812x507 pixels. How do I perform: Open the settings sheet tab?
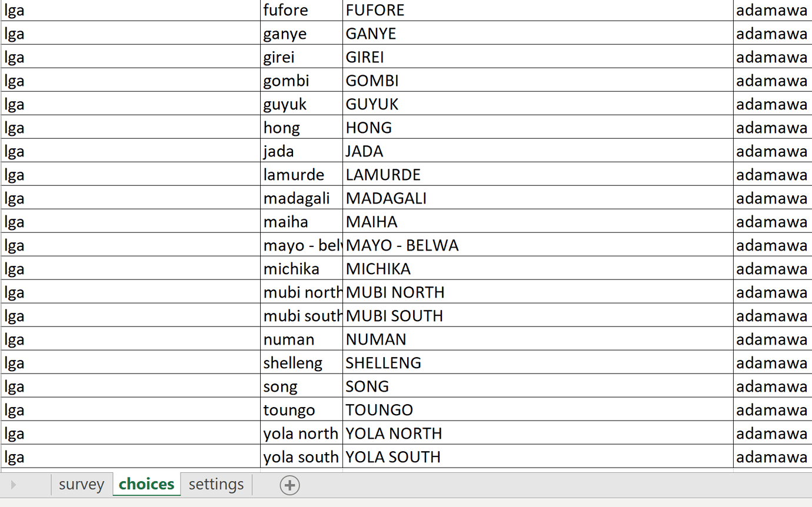tap(215, 484)
